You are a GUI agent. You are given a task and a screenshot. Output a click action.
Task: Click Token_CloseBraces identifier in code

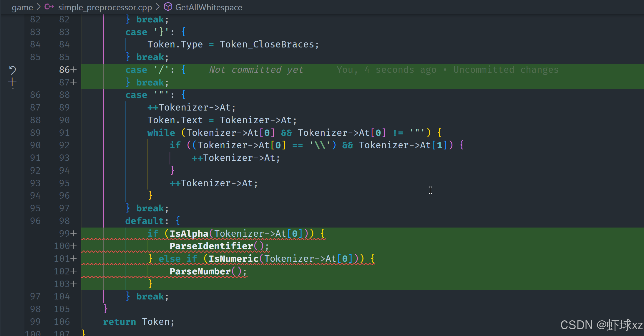(x=267, y=45)
